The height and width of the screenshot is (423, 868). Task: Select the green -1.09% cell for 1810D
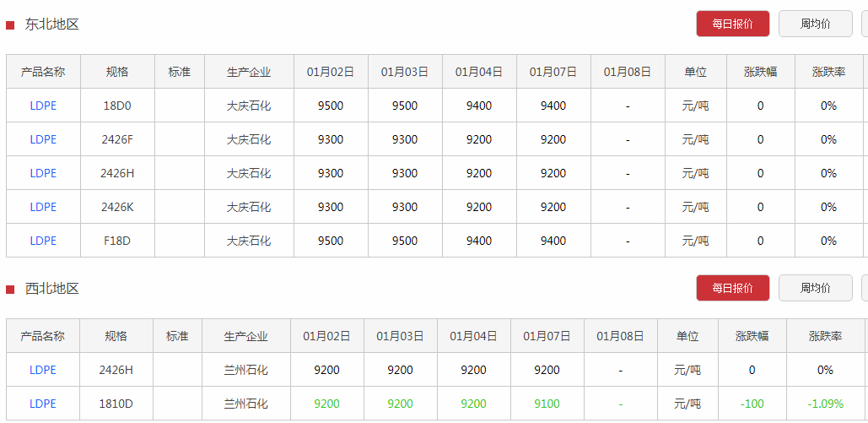pos(825,404)
